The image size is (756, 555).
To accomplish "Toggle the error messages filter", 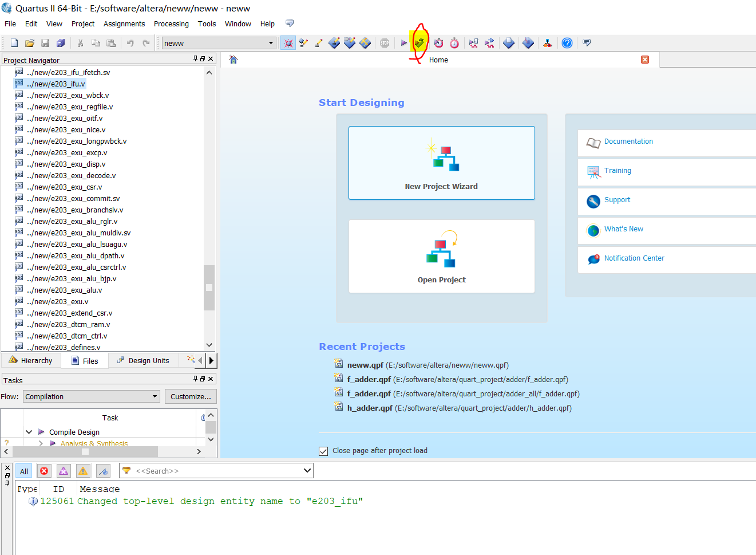I will [44, 471].
